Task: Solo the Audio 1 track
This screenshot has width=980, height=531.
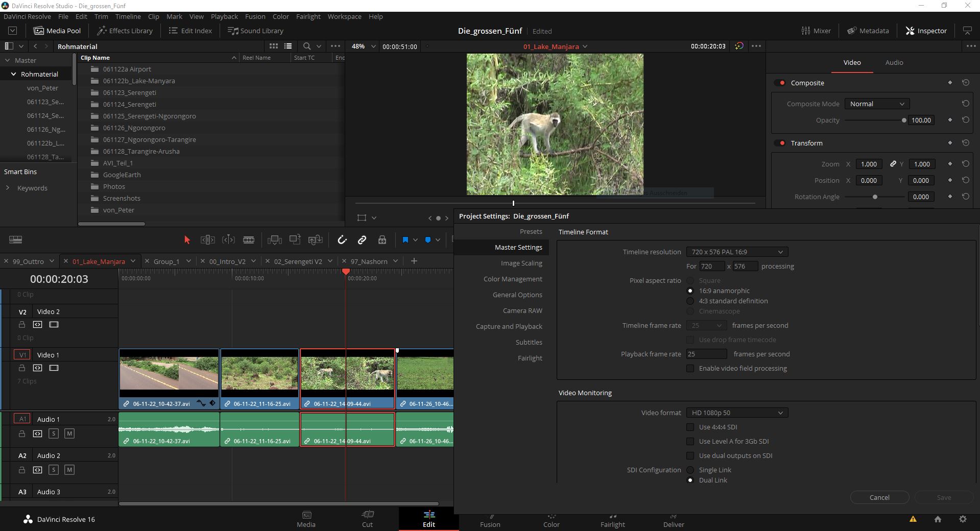Action: [x=54, y=433]
